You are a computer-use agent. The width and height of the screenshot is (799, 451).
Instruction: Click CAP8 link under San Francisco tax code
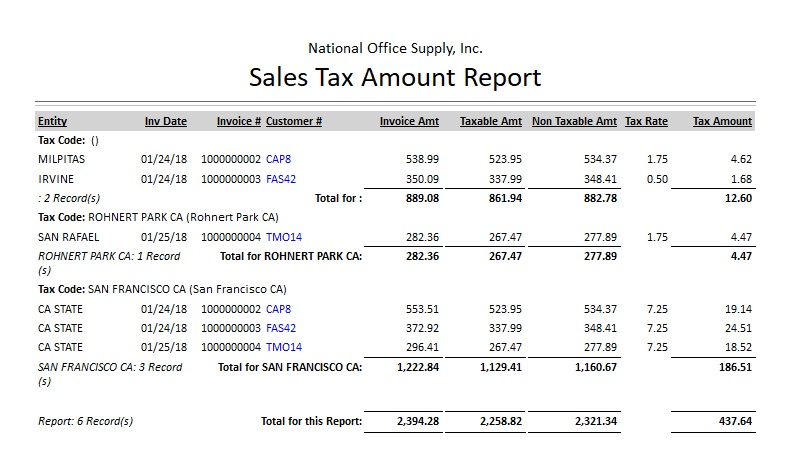(278, 309)
